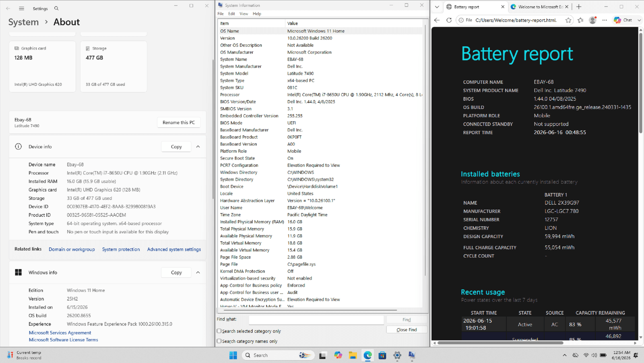Open Advanced system settings link
The width and height of the screenshot is (644, 363).
pyautogui.click(x=174, y=249)
